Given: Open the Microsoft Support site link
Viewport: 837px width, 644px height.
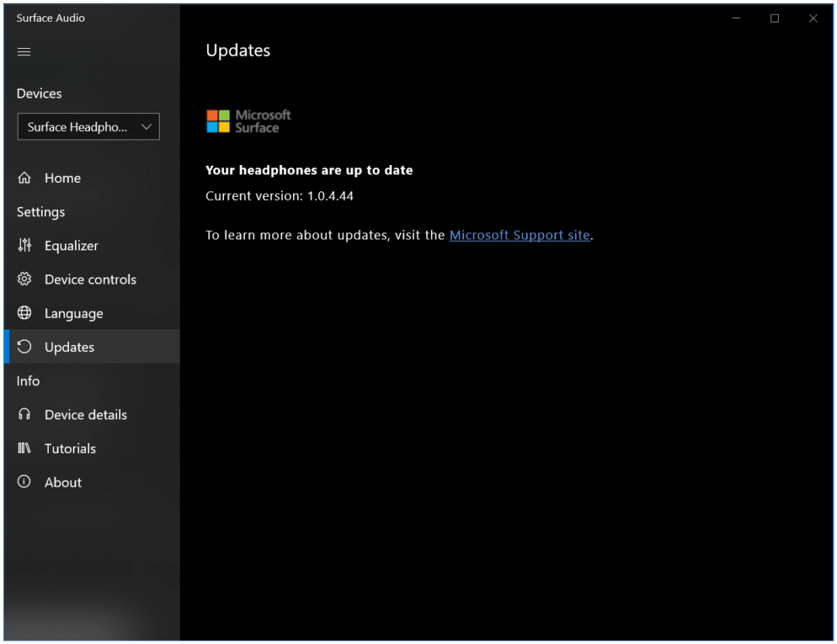Looking at the screenshot, I should pos(519,235).
